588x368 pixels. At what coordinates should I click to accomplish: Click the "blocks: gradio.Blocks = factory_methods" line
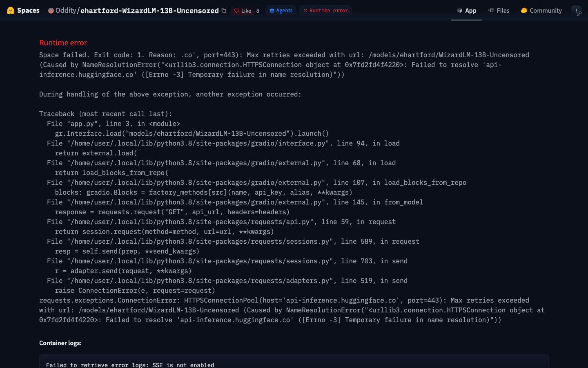pos(204,193)
